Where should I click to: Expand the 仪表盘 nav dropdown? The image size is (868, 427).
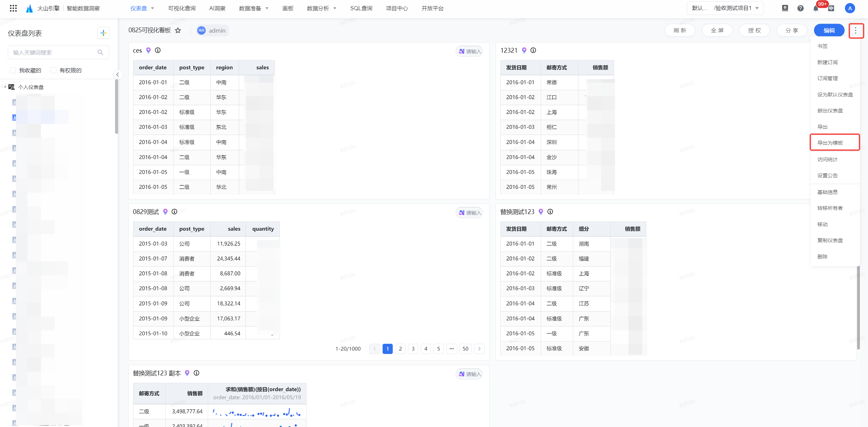coord(152,8)
